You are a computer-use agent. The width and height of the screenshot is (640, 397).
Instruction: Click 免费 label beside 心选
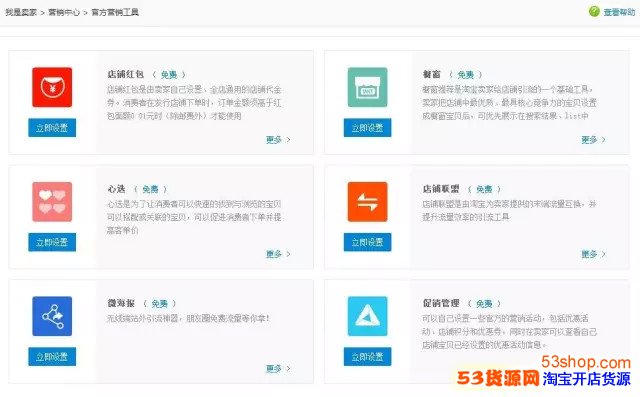(150, 189)
